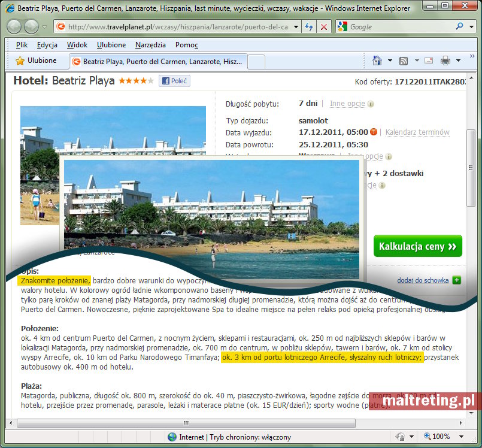Click the red Stop loading icon
Image resolution: width=482 pixels, height=448 pixels.
324,27
